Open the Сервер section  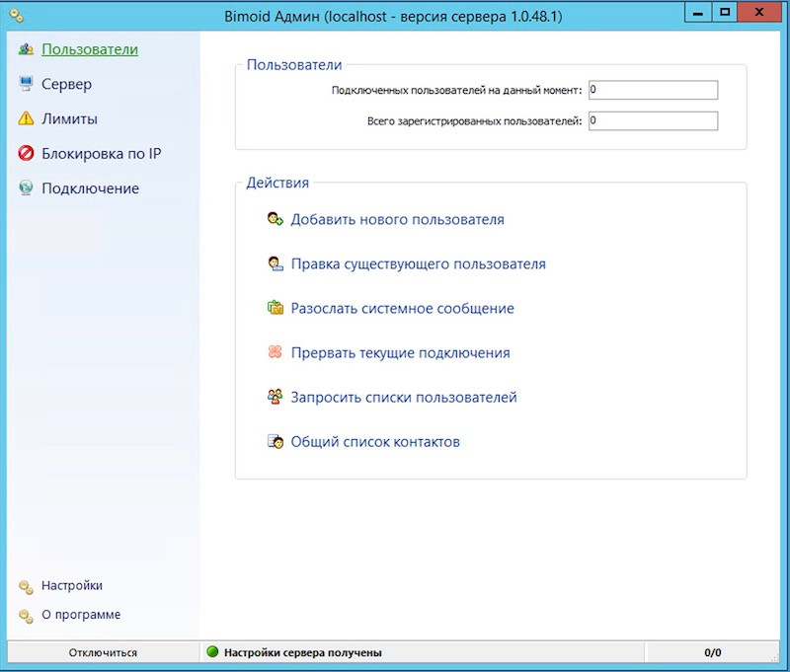[x=66, y=85]
